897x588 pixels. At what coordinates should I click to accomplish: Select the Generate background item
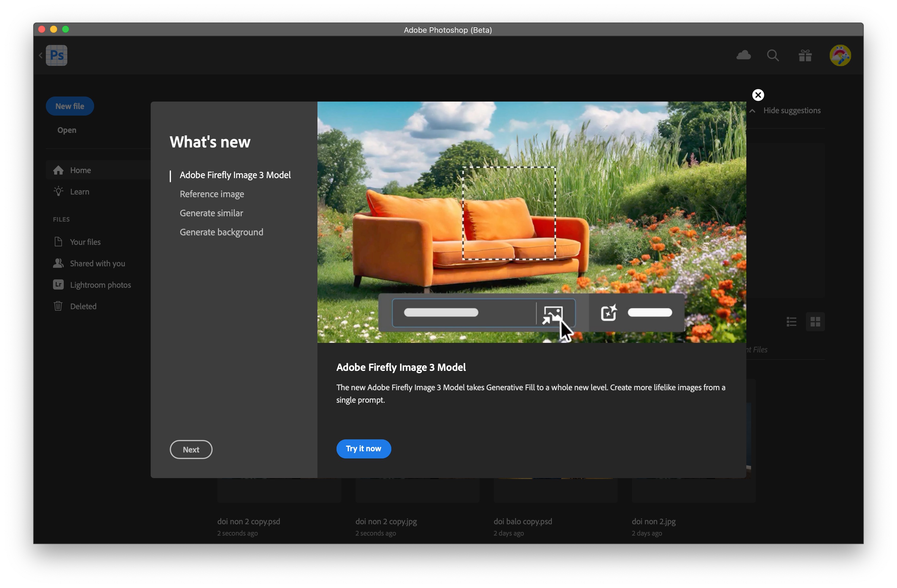[x=222, y=232]
